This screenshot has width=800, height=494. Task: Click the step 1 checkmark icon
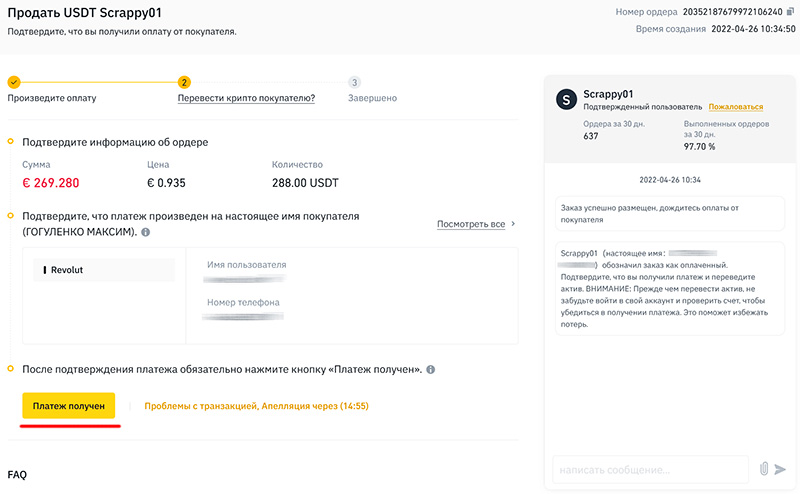point(13,82)
